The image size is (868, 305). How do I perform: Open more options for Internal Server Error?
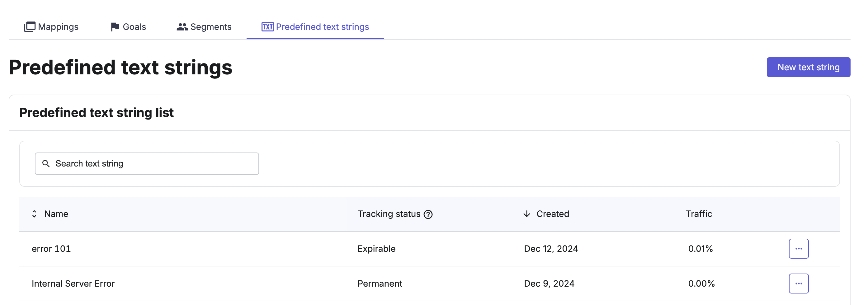pyautogui.click(x=798, y=284)
